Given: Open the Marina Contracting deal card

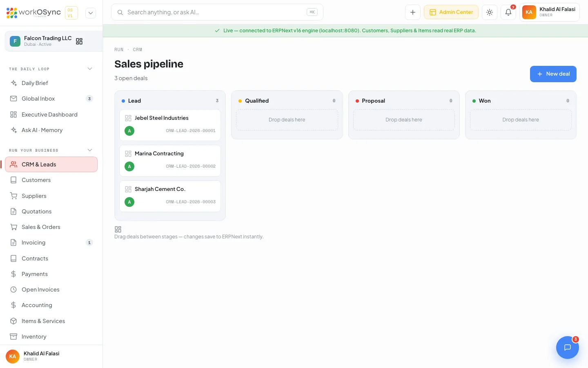Looking at the screenshot, I should click(170, 161).
